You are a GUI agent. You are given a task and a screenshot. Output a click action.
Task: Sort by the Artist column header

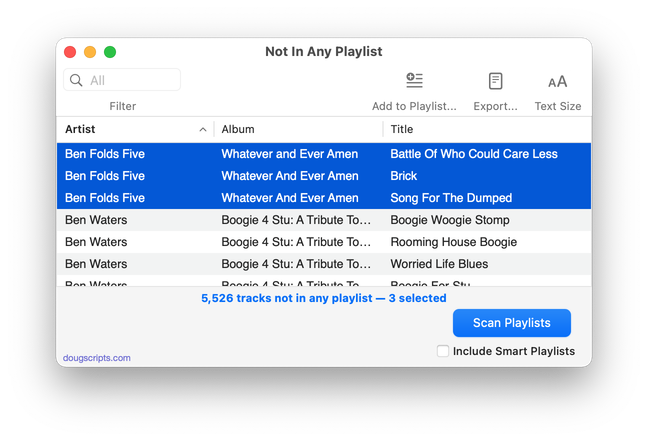click(x=135, y=129)
